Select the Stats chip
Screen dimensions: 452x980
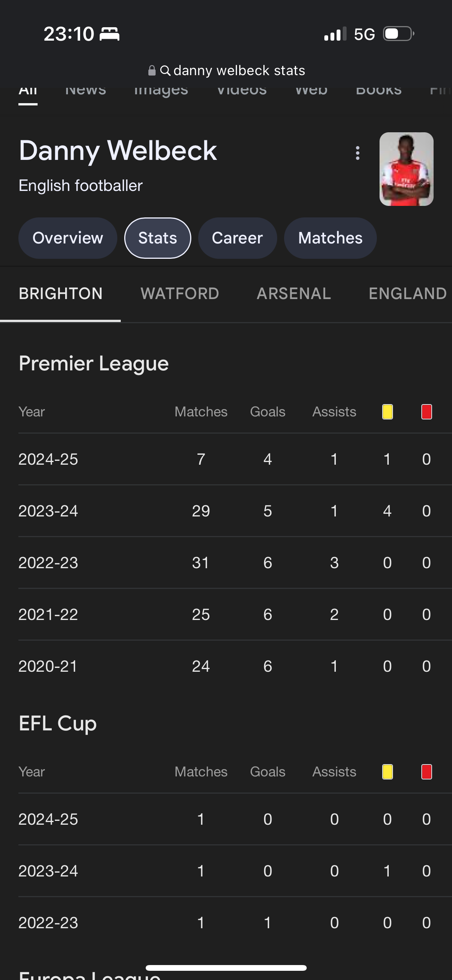tap(158, 238)
